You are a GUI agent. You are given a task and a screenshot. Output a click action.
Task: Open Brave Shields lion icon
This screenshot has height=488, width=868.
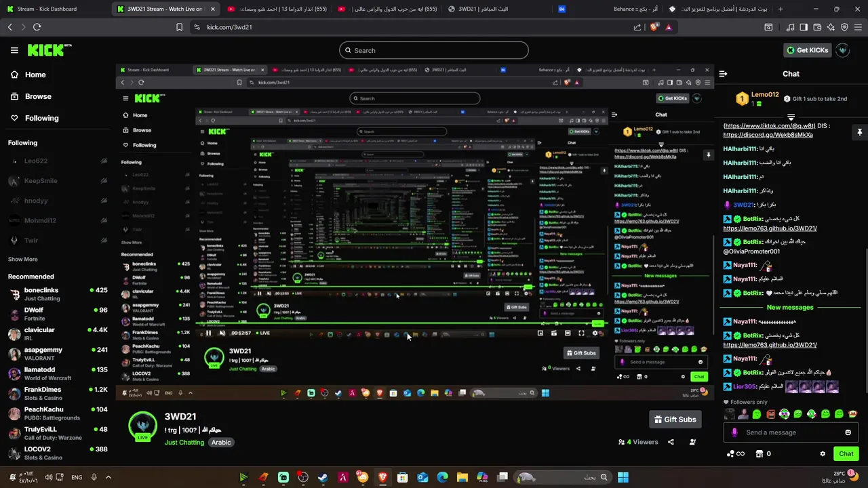[654, 27]
